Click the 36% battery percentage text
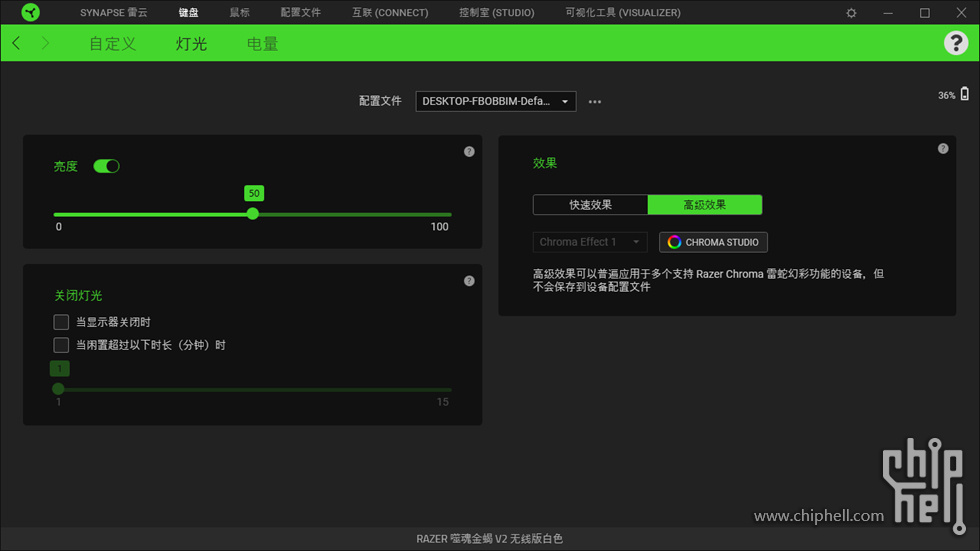 point(946,96)
